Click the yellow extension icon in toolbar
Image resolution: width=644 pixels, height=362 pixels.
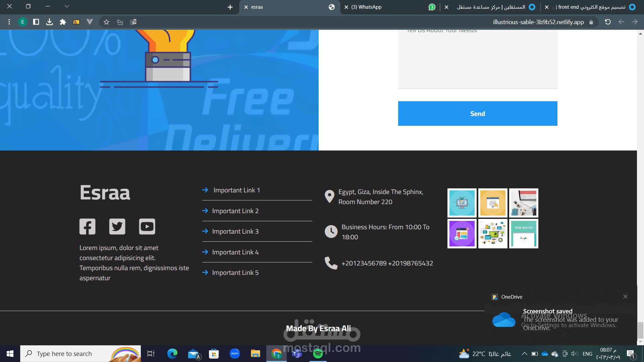click(76, 22)
